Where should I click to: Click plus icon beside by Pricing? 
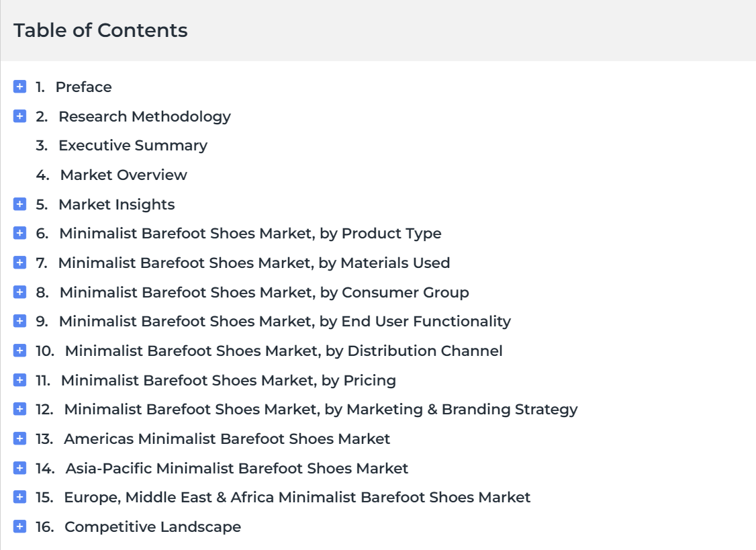tap(19, 380)
